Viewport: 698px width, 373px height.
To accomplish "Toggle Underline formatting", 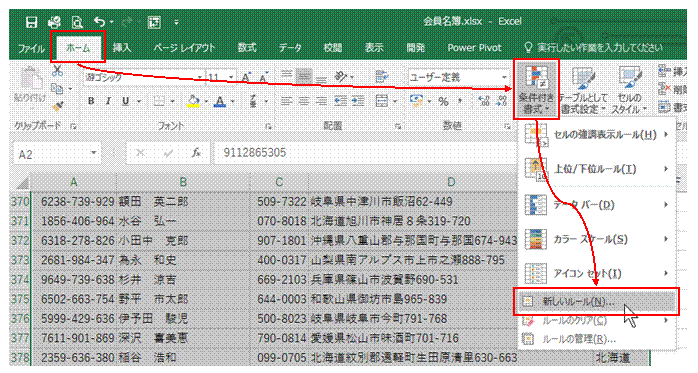I will [126, 101].
